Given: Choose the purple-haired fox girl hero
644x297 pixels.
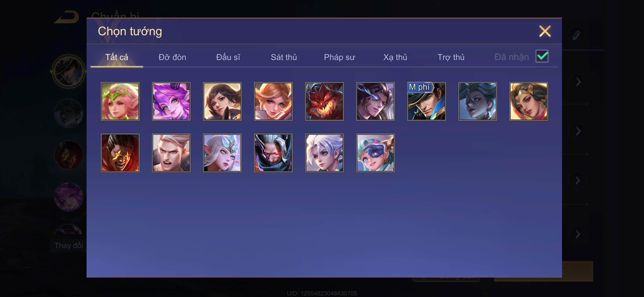Looking at the screenshot, I should point(171,101).
